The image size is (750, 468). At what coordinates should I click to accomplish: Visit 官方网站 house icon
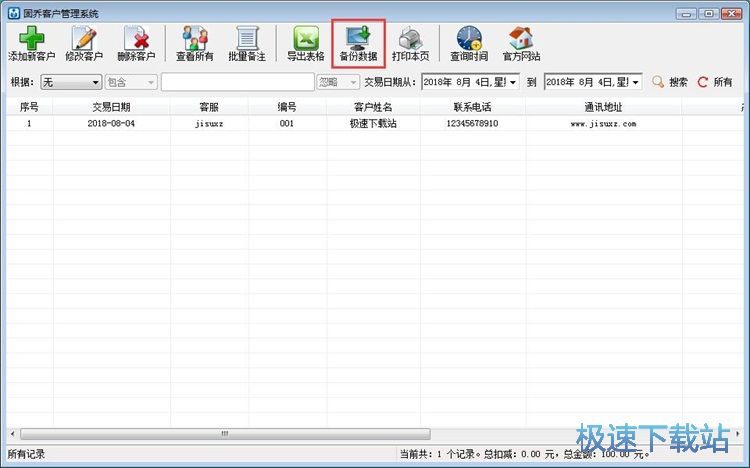coord(521,38)
